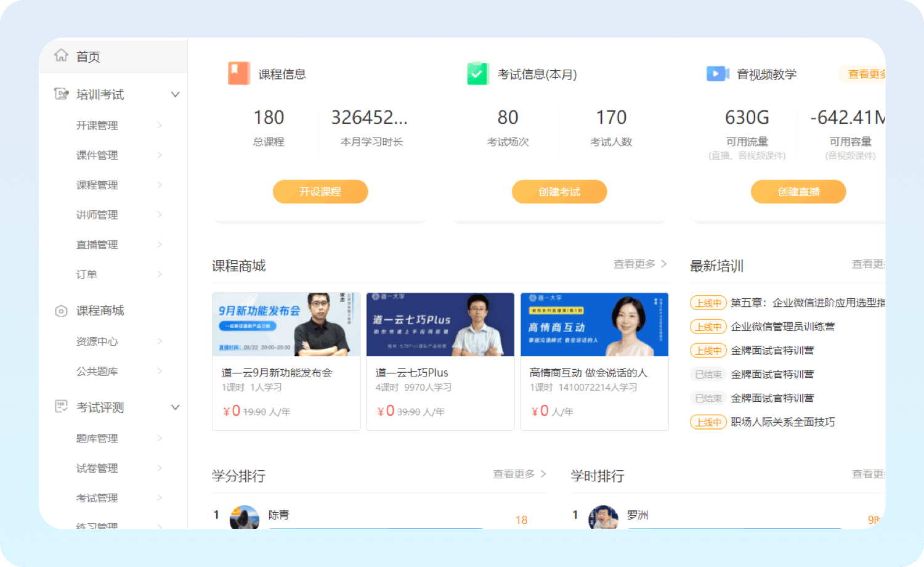
Task: Click the blue 音视频教学 video icon
Action: pyautogui.click(x=717, y=74)
